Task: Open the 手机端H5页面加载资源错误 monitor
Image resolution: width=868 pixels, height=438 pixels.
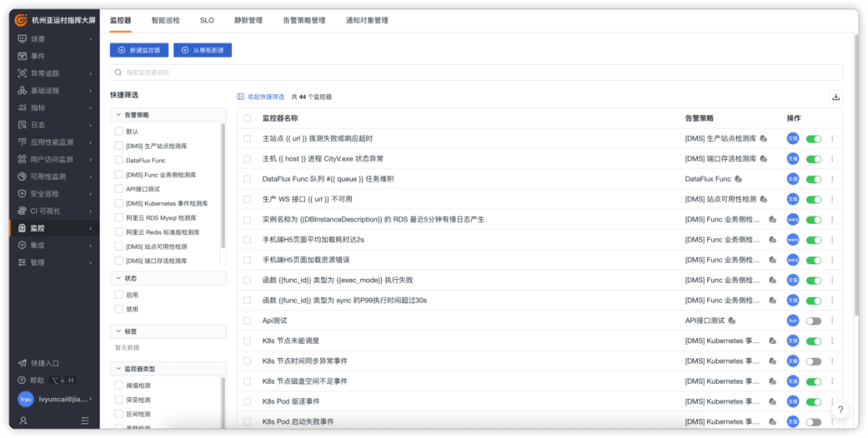Action: click(x=306, y=260)
